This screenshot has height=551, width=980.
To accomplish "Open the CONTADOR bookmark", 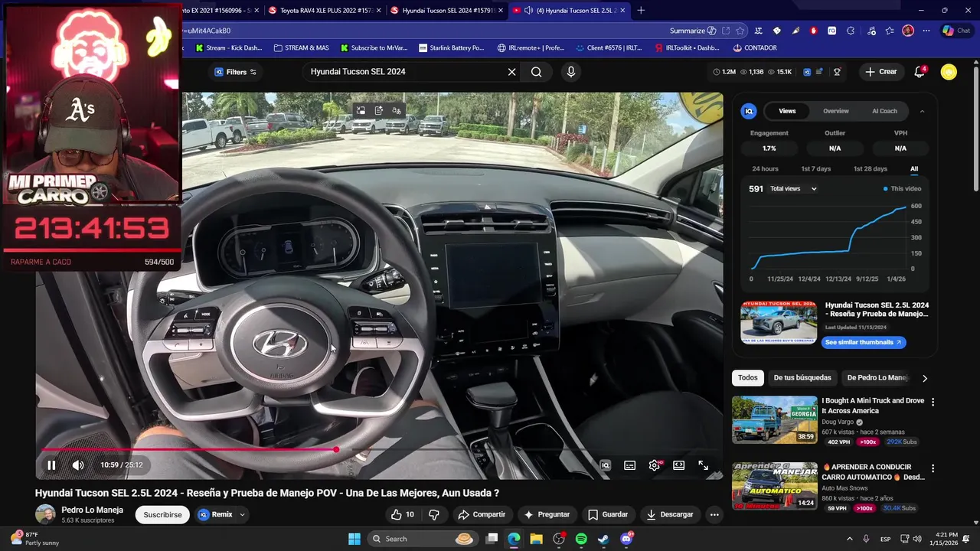I will (755, 47).
